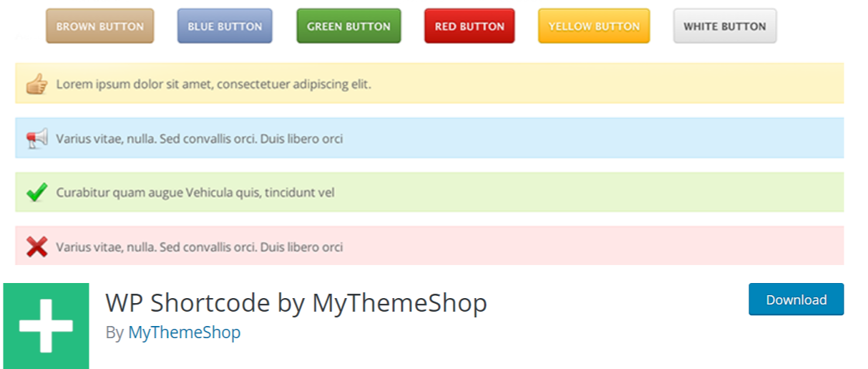The image size is (868, 369).
Task: Click the Green Button
Action: [348, 27]
